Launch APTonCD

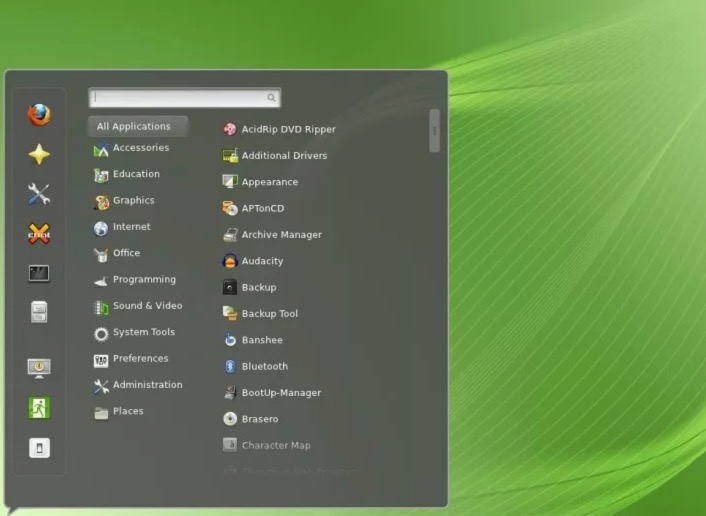(x=253, y=208)
